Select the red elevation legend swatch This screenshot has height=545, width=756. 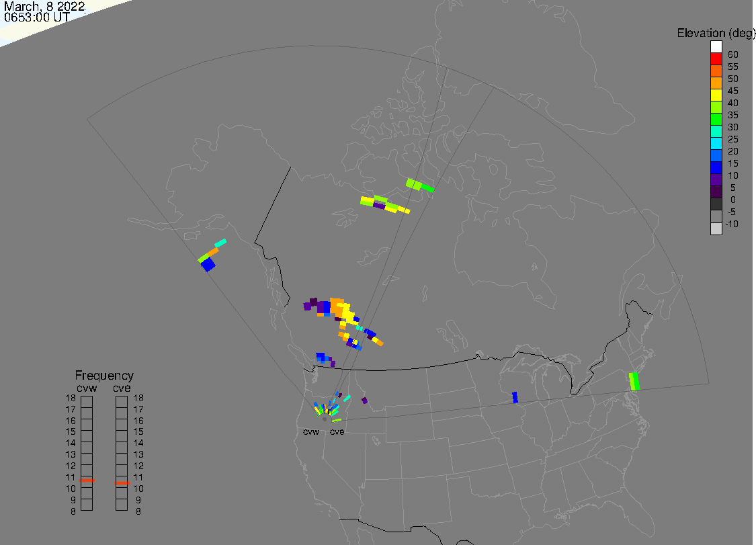pos(716,59)
